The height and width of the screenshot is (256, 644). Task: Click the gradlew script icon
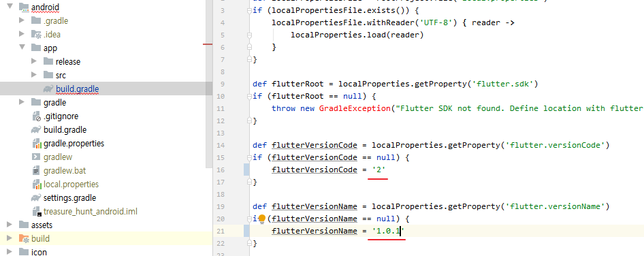click(36, 157)
